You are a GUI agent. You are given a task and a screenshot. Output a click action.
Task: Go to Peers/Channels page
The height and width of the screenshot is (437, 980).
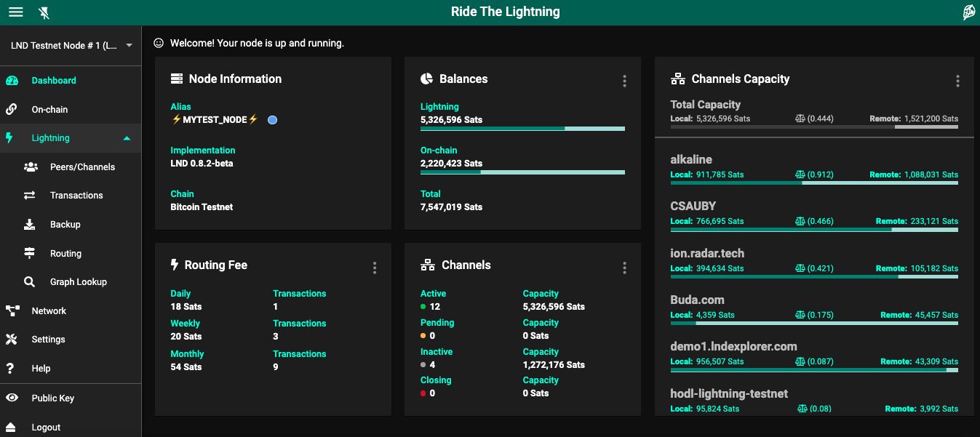point(82,167)
